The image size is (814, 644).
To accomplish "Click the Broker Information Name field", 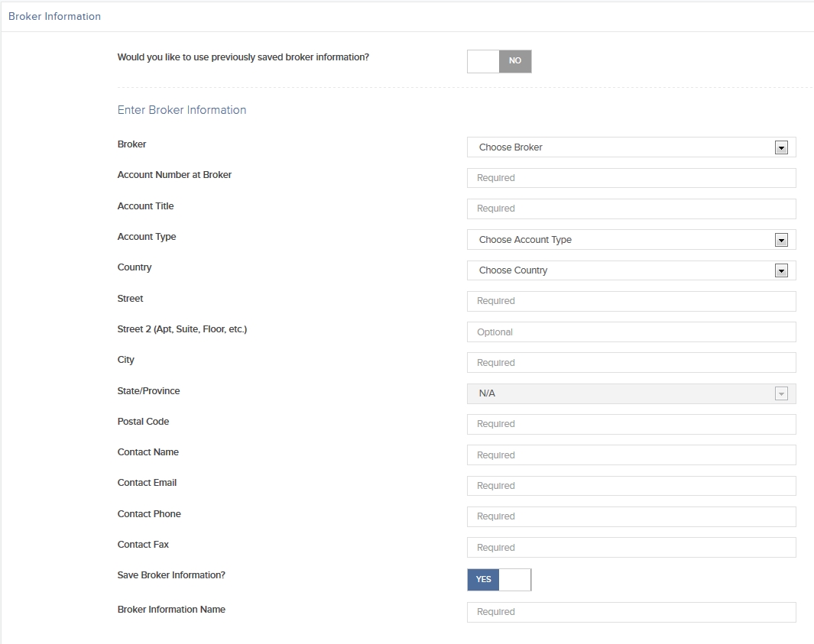I will pyautogui.click(x=631, y=612).
